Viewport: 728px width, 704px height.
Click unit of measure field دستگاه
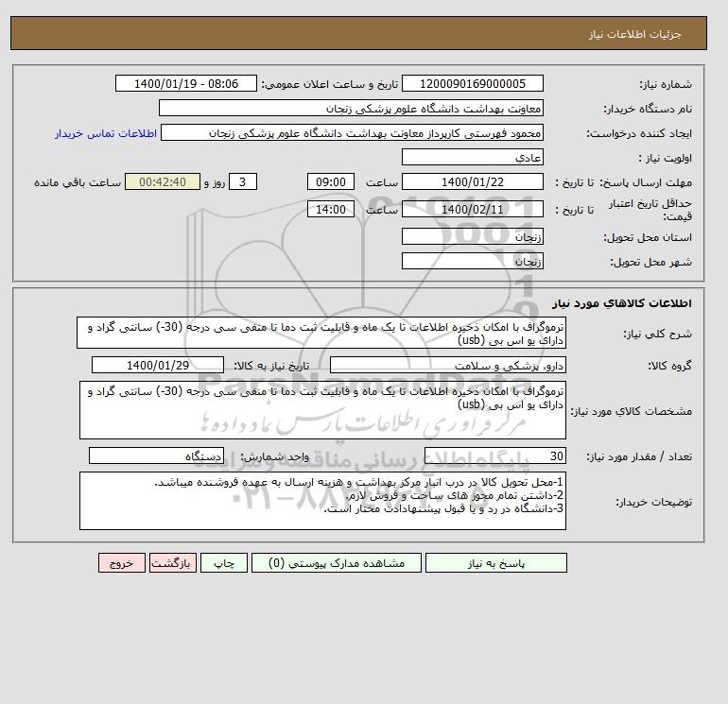pyautogui.click(x=156, y=455)
